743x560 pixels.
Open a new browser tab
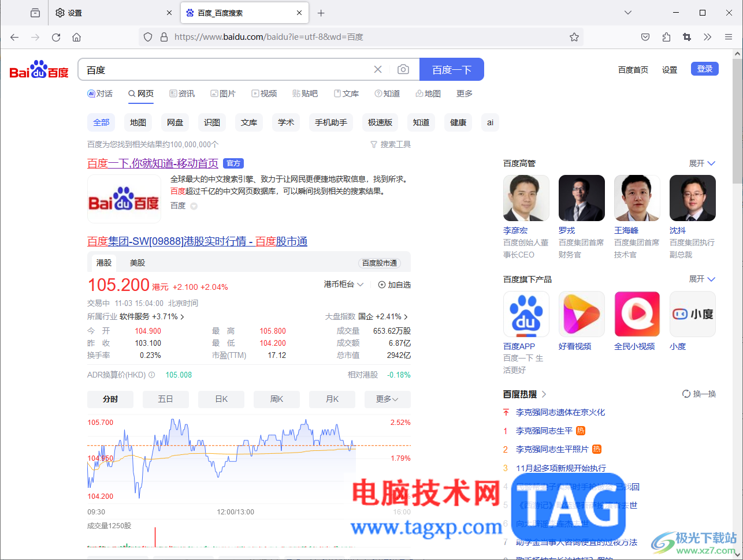(x=321, y=13)
